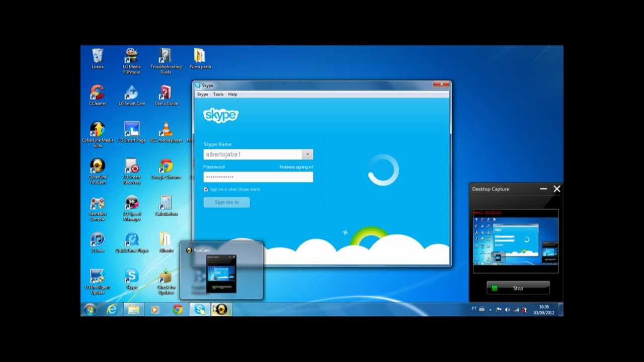Launch Skype from the desktop icon

tap(132, 279)
